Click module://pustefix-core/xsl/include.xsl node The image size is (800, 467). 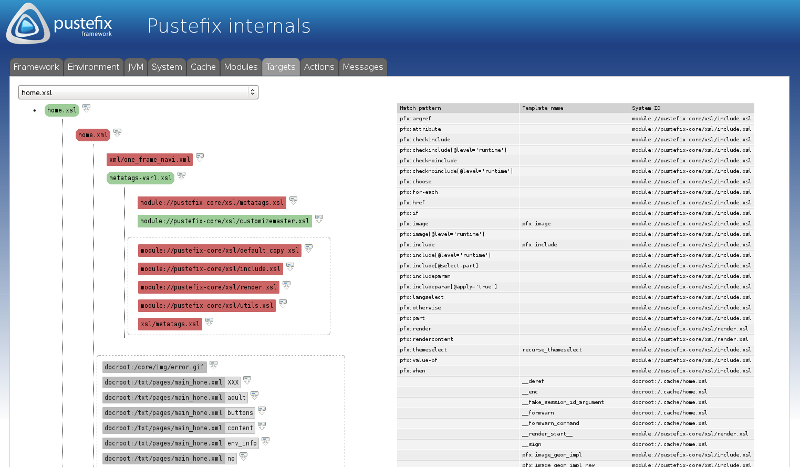(x=210, y=268)
